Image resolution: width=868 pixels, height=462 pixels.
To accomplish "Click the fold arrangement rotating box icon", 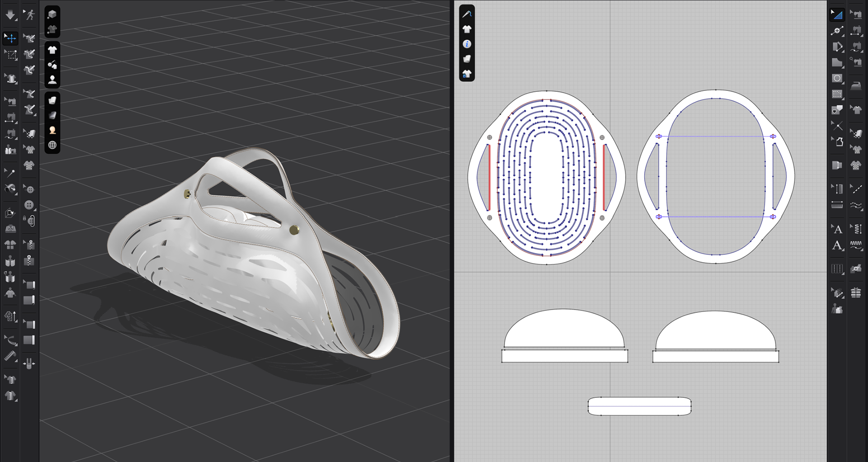I will pos(10,213).
